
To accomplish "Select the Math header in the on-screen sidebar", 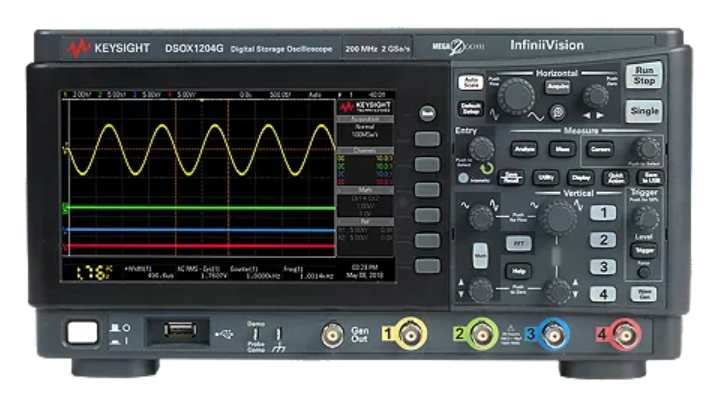I will click(x=365, y=190).
